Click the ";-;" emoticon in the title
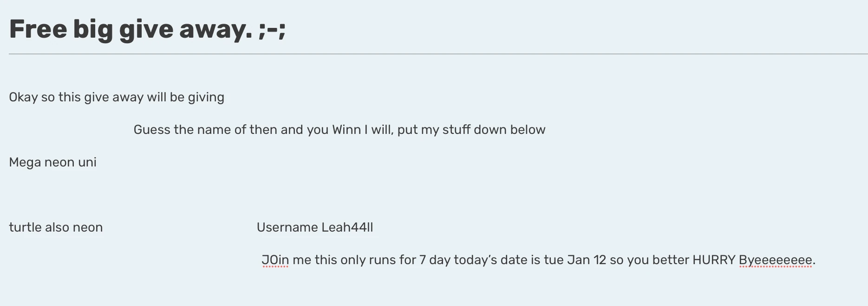Viewport: 868px width, 306px height. 272,29
